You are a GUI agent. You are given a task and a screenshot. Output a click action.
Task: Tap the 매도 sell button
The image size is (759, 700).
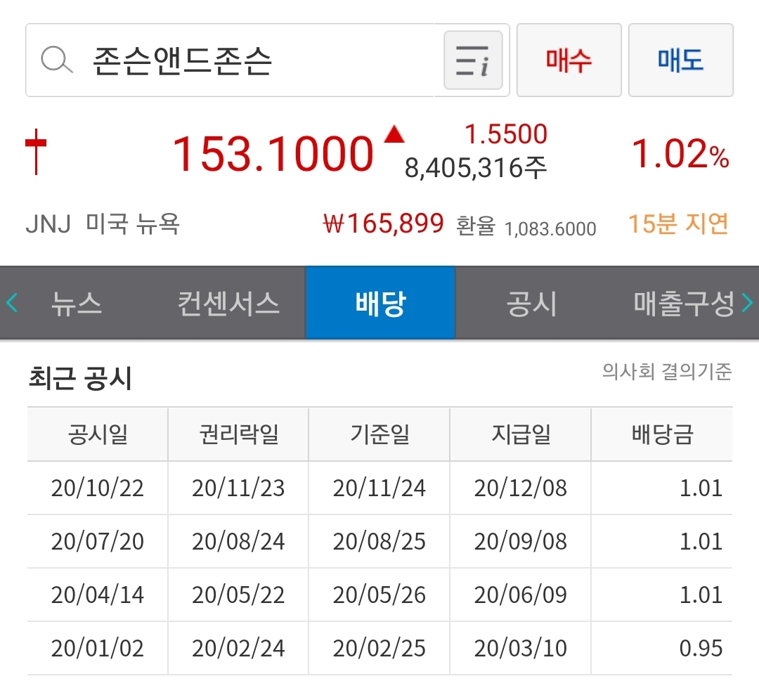pos(680,60)
